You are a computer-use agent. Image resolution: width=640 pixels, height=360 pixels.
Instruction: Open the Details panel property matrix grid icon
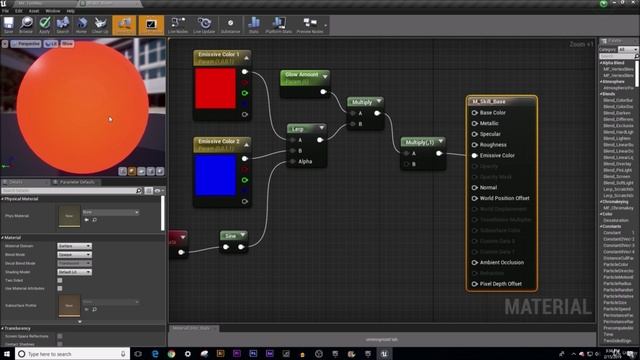click(x=149, y=191)
